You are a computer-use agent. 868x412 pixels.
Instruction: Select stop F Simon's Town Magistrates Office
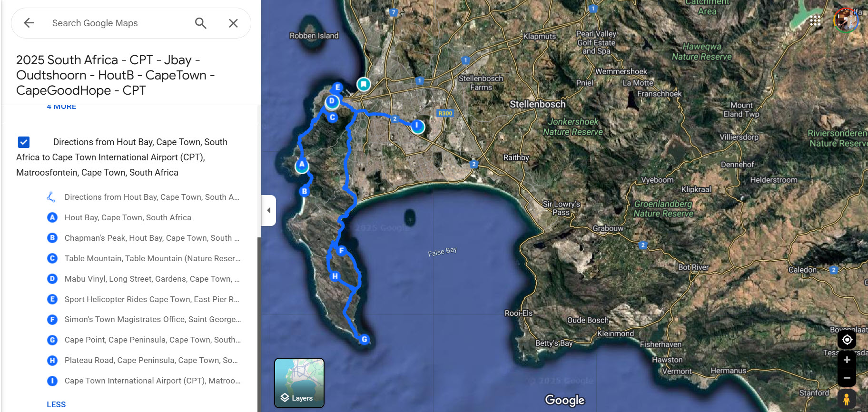(x=143, y=319)
